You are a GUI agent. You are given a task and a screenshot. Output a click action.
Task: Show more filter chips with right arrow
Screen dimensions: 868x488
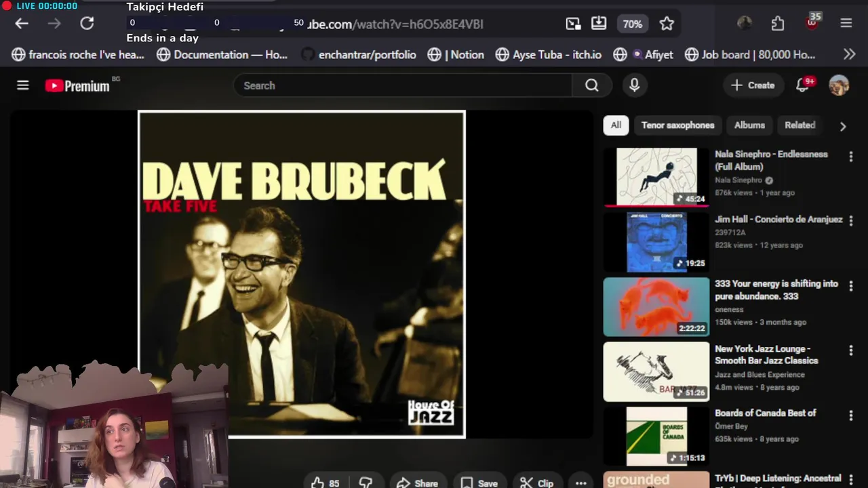pyautogui.click(x=843, y=126)
